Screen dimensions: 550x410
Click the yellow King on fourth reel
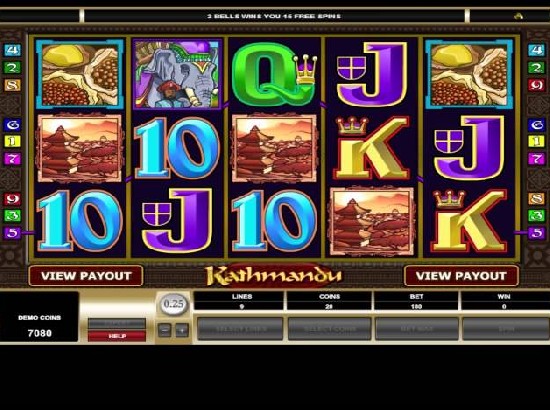(372, 148)
